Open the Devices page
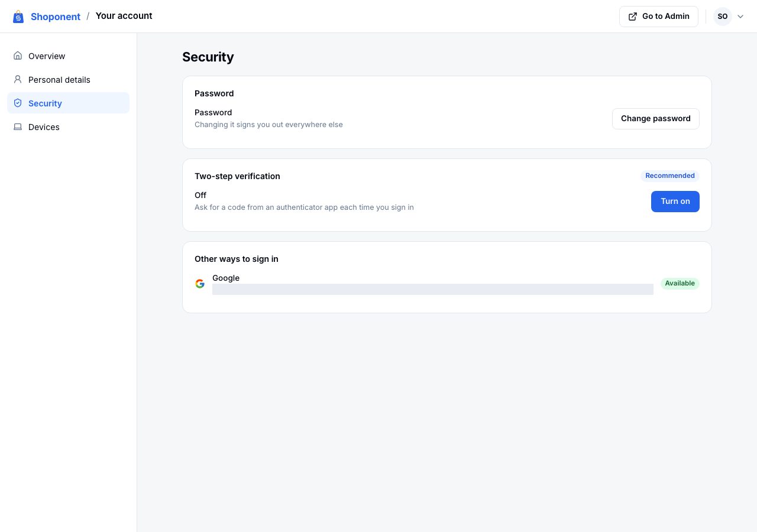 coord(68,126)
